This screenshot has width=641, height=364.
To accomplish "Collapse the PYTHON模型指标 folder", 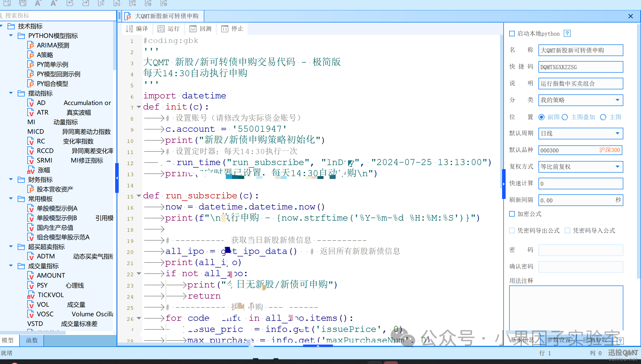I will pos(11,35).
